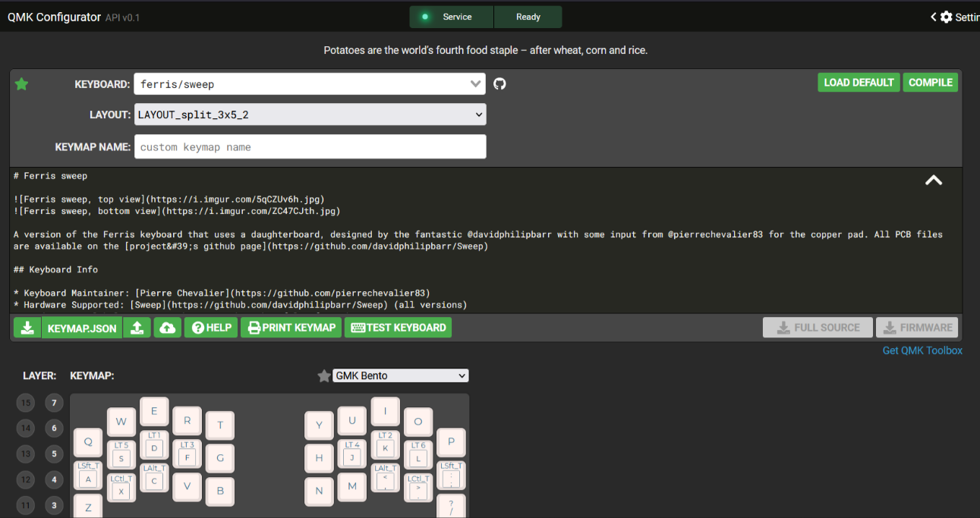Open the KEYBOARD ferris/sweep dropdown
980x518 pixels.
[310, 84]
